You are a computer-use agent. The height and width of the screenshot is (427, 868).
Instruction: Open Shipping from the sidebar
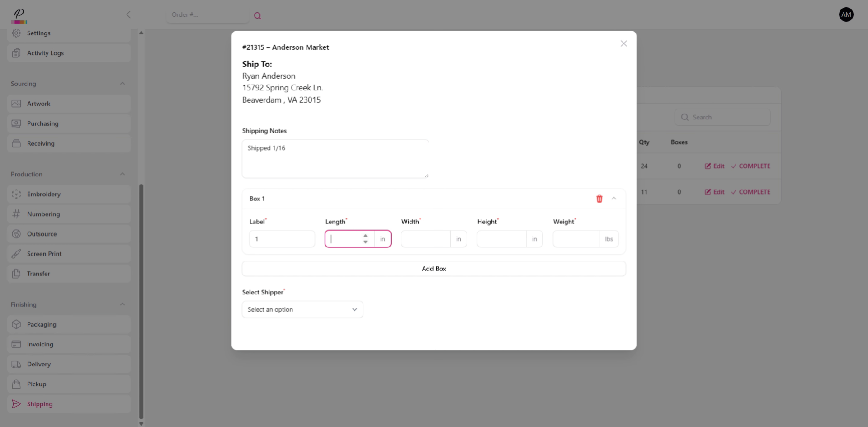[40, 404]
